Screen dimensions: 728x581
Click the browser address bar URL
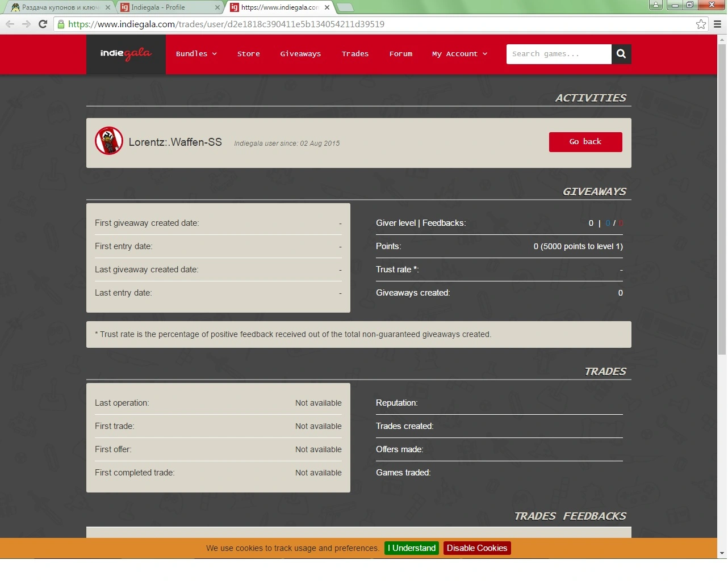click(226, 24)
